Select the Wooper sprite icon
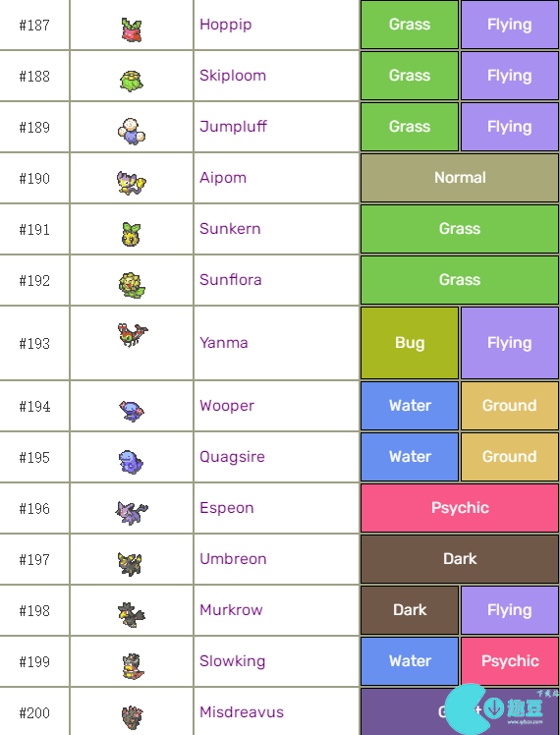The image size is (560, 735). [132, 411]
